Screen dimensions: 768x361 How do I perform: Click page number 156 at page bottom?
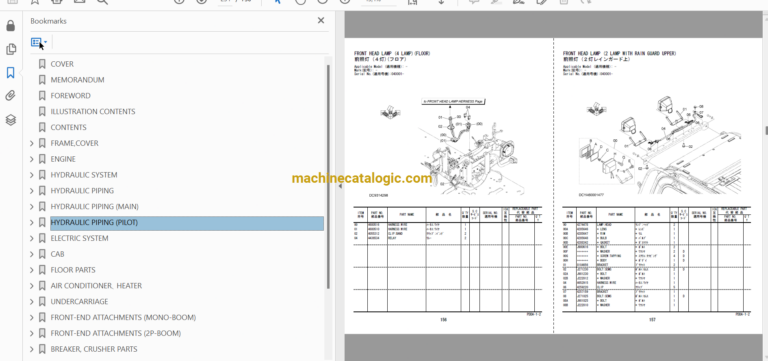(x=444, y=320)
